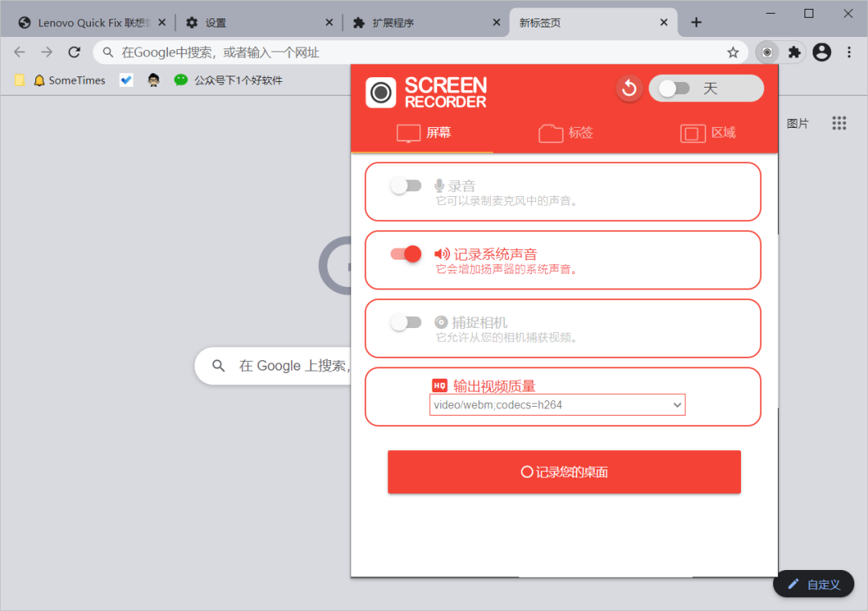Close the 设置 tab
The height and width of the screenshot is (611, 868).
[330, 23]
